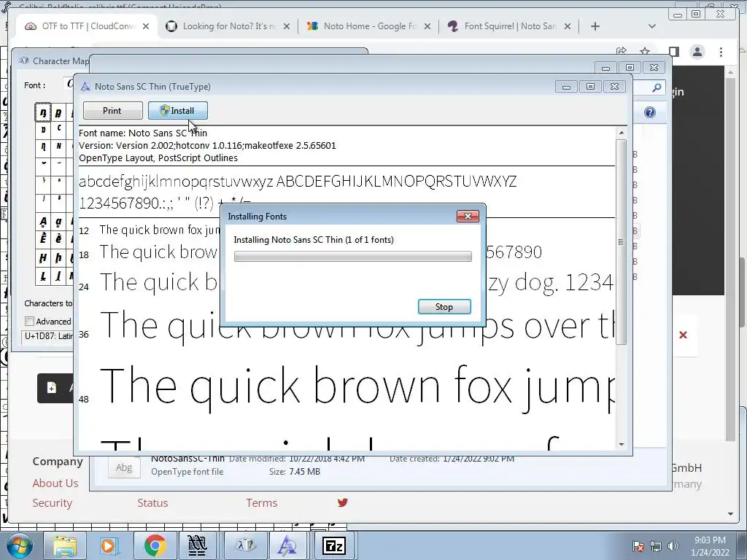The image size is (747, 560).
Task: Select the Ł character cell in Character Map
Action: tap(43, 276)
